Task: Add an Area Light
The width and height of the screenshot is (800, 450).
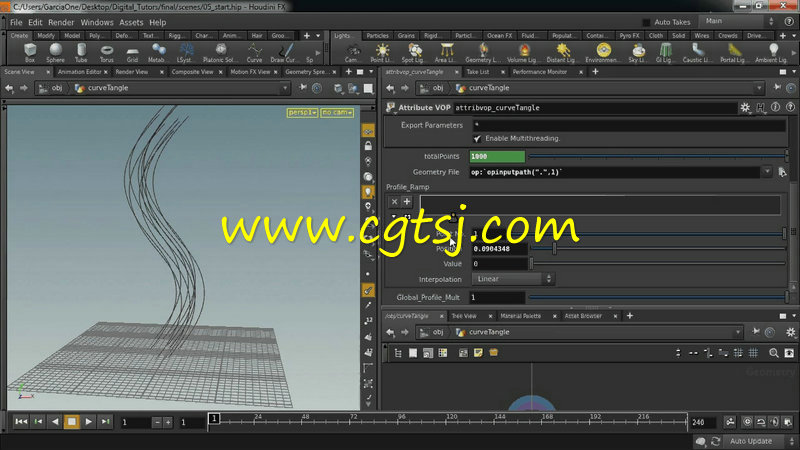Action: (446, 52)
